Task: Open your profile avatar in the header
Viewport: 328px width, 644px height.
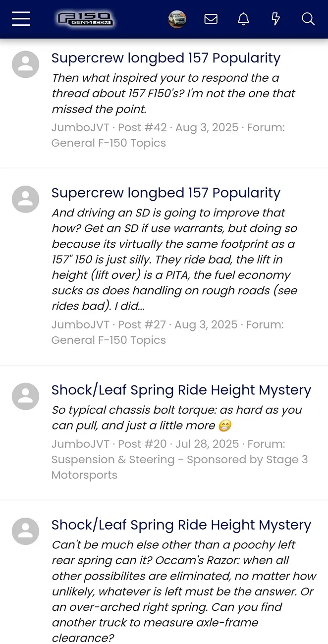Action: pyautogui.click(x=177, y=19)
